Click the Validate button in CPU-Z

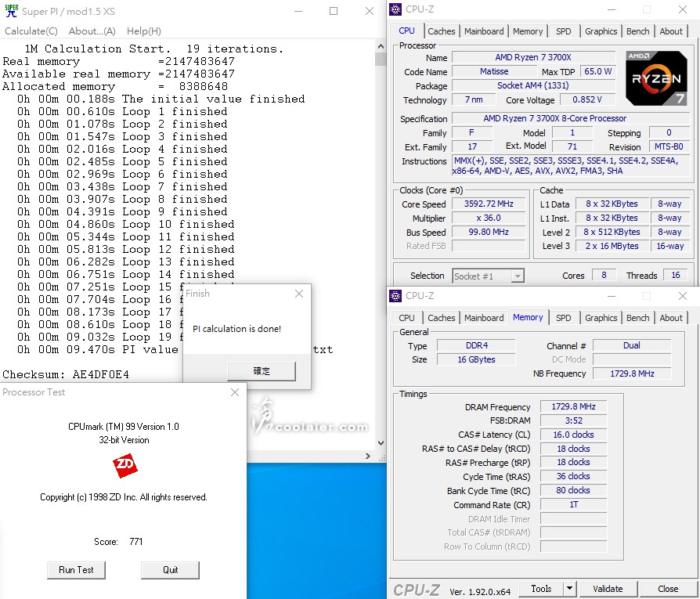tap(608, 589)
